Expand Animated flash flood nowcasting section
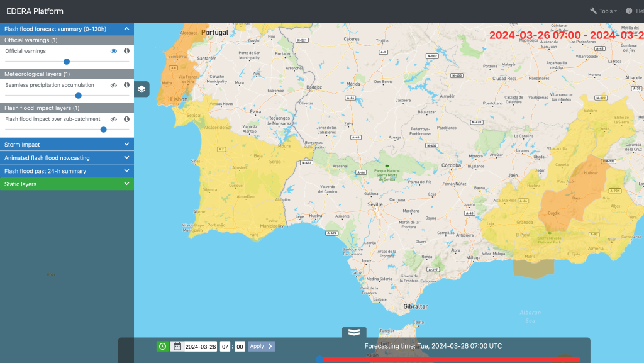644x363 pixels. [x=67, y=158]
